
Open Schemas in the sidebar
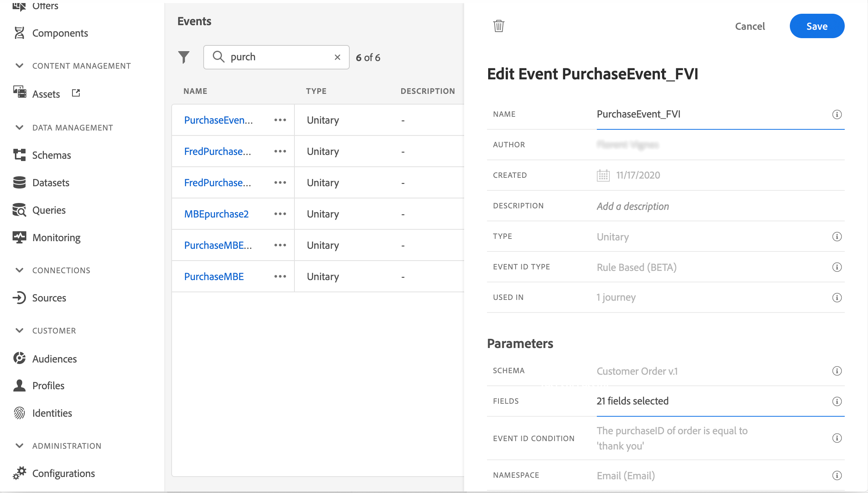(x=51, y=155)
